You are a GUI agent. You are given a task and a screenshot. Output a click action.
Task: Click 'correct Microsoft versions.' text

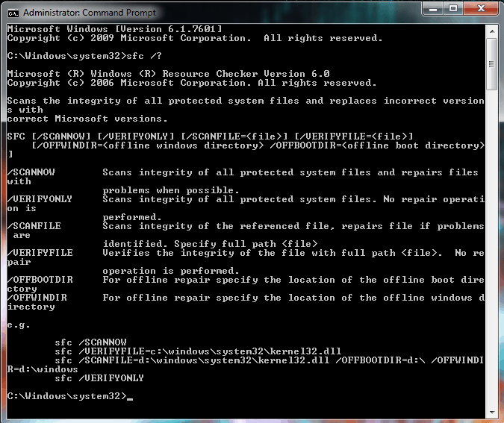[x=87, y=119]
